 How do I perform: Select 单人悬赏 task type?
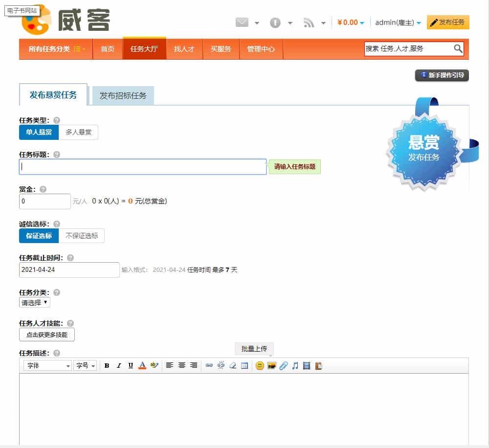[39, 132]
